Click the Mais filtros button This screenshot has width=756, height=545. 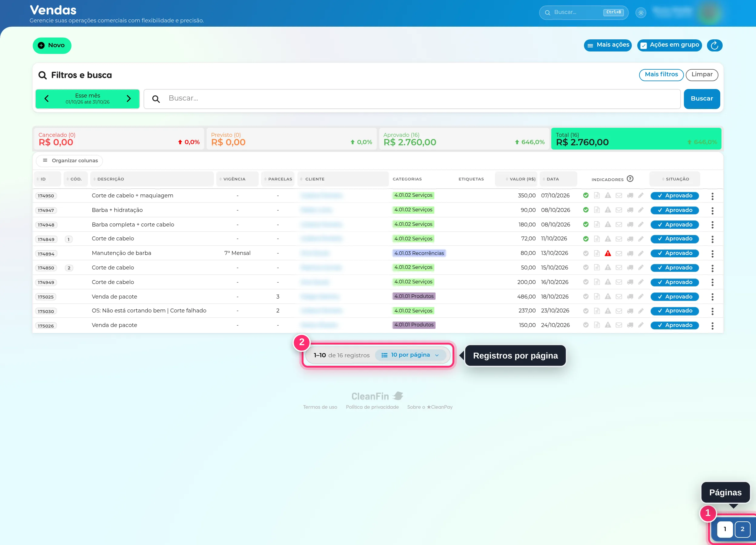tap(661, 74)
